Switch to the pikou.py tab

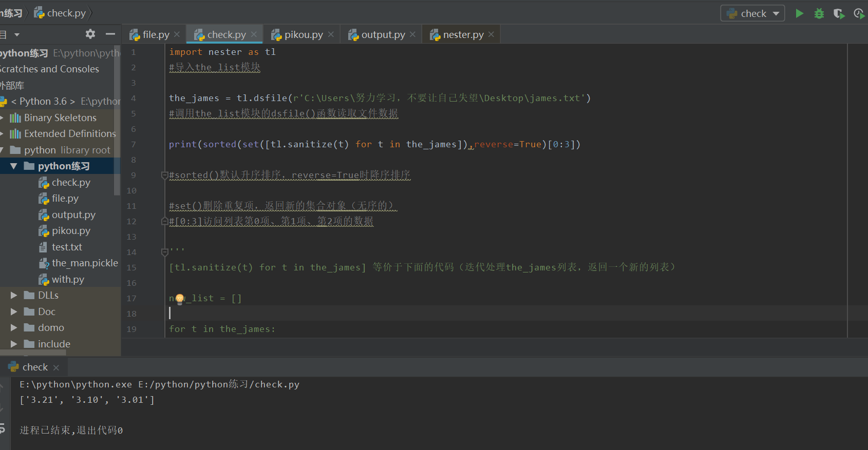click(303, 34)
